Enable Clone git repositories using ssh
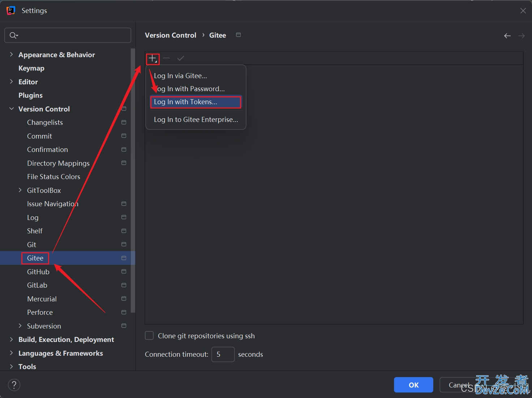Viewport: 532px width, 398px height. coord(149,336)
